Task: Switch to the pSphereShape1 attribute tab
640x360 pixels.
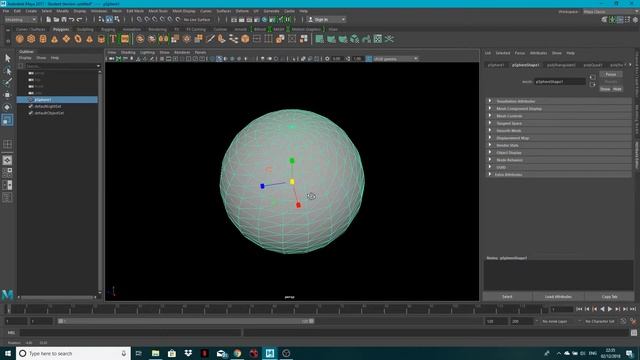Action: (x=526, y=65)
